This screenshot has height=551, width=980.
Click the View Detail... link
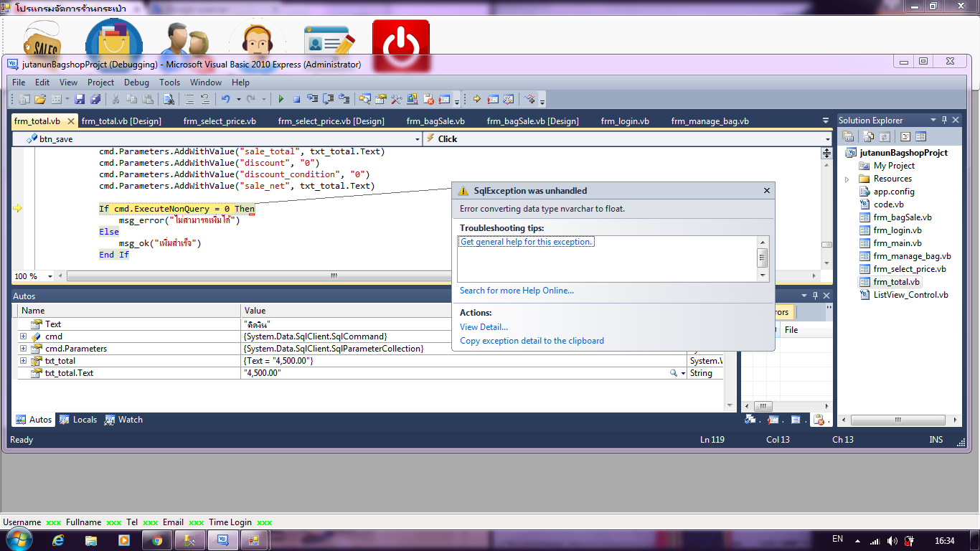[484, 326]
